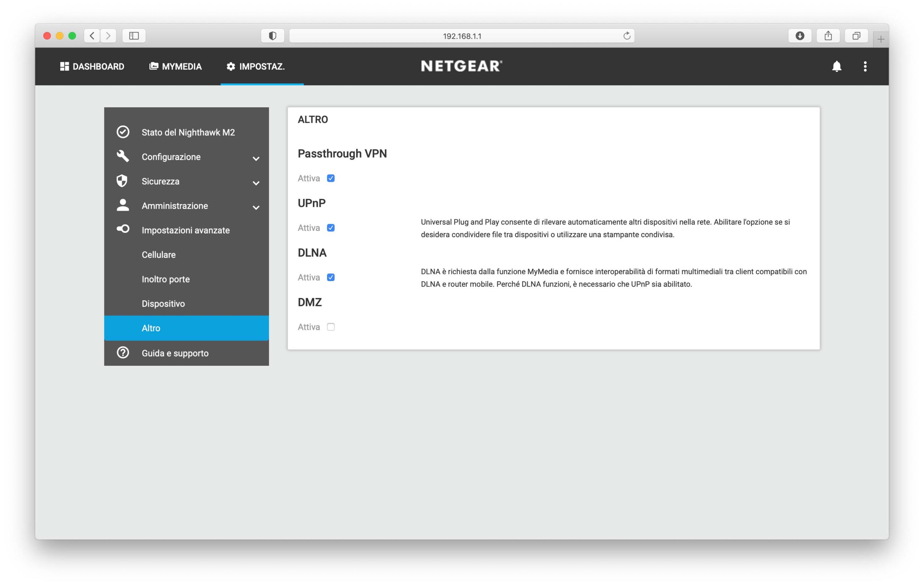Viewport: 924px width, 586px height.
Task: Click the Safari share icon
Action: (828, 36)
